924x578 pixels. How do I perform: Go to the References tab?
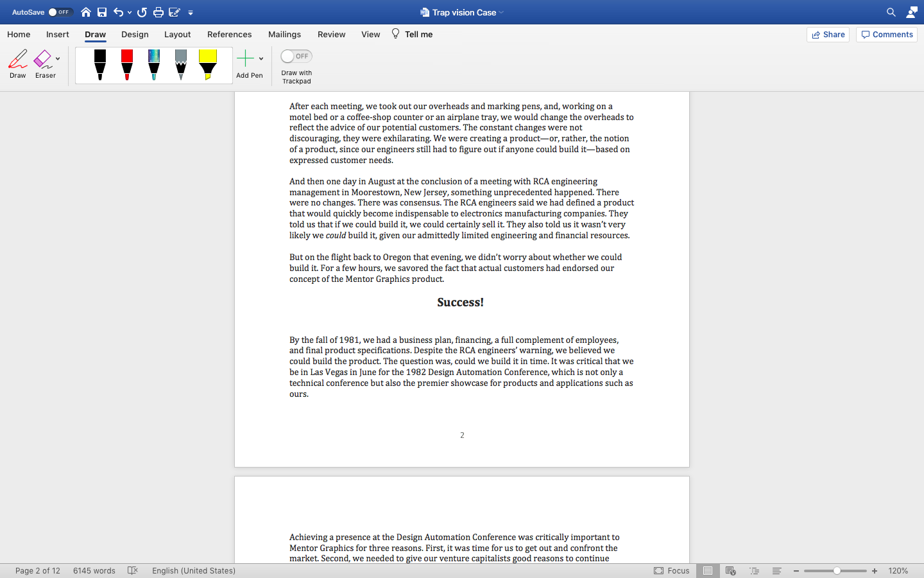229,35
